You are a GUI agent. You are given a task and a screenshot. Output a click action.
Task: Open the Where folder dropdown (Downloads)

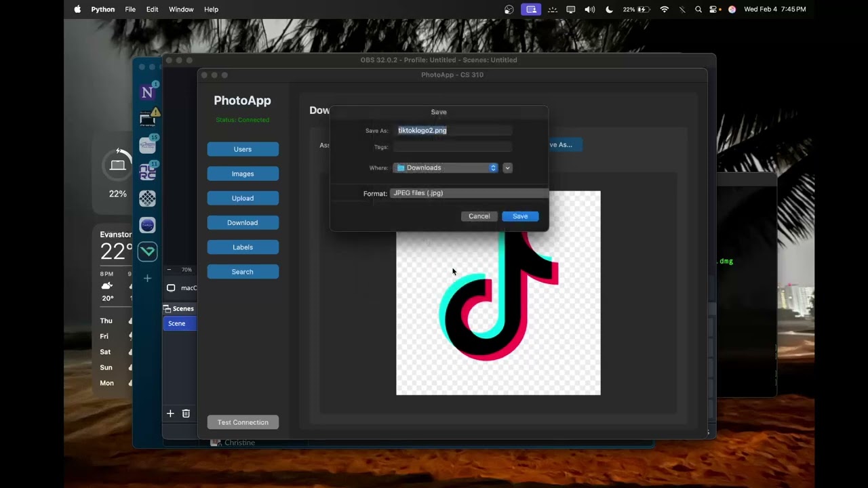point(446,167)
